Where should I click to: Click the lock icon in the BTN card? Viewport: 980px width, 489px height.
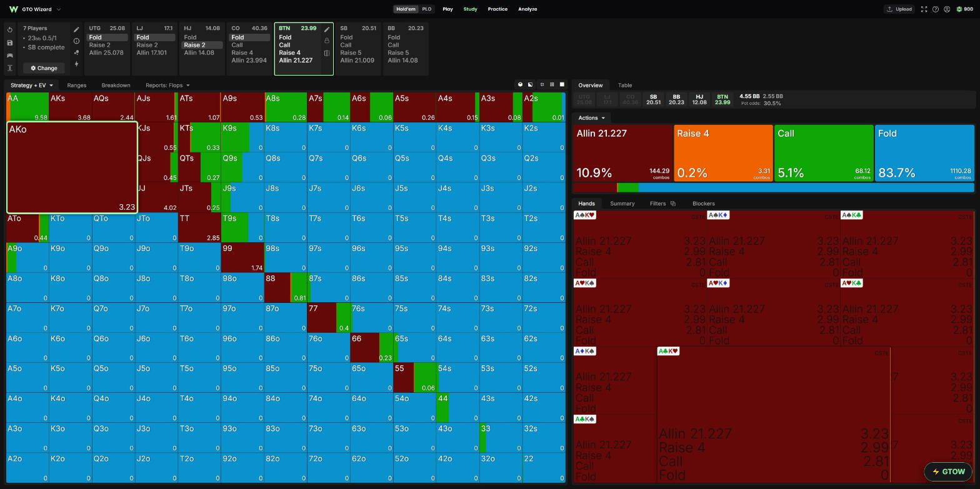click(x=327, y=41)
